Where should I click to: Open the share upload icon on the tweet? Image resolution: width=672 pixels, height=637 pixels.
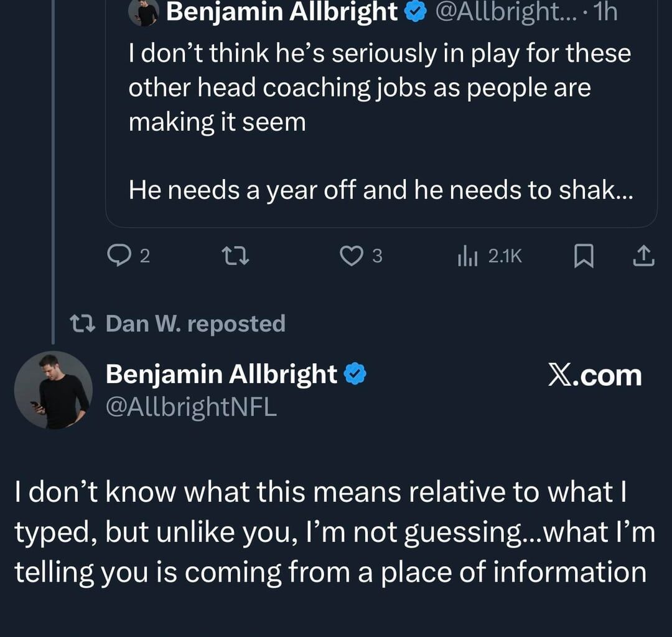[x=645, y=255]
